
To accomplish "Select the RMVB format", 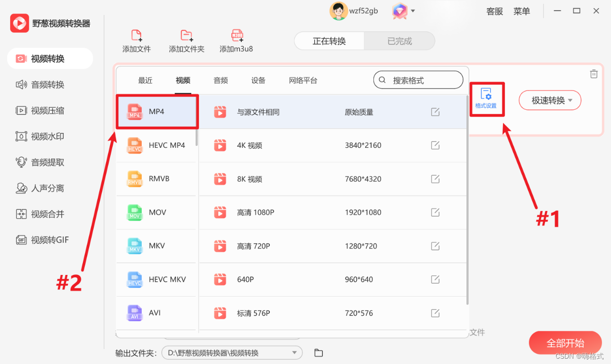I will coord(156,179).
